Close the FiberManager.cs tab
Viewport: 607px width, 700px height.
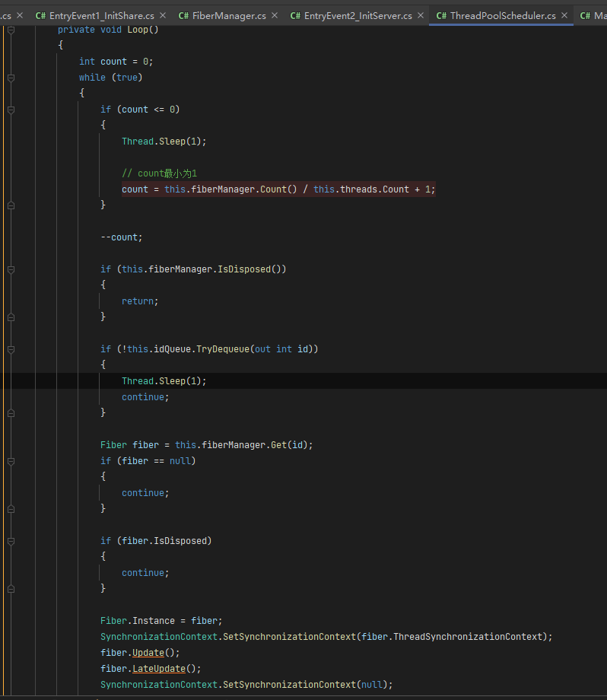(275, 16)
